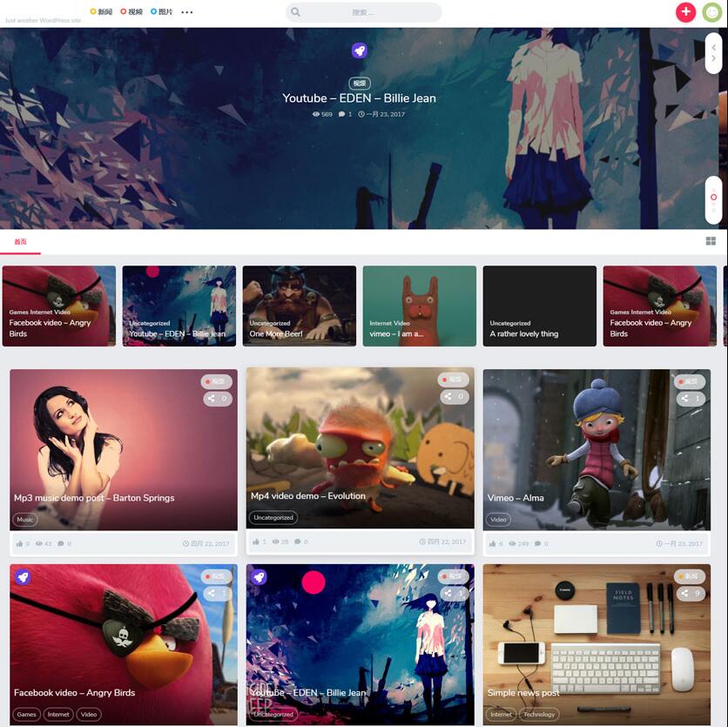Open the 新闻 navigation menu item
Screen dimensions: 728x727
(101, 11)
